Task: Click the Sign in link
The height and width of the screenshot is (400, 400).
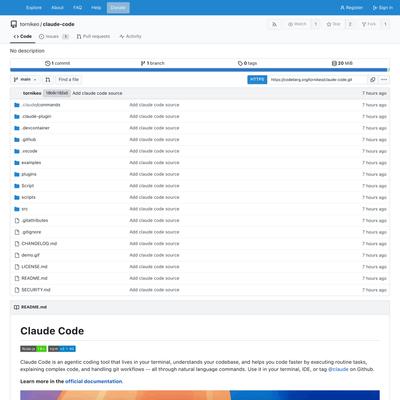Action: coord(383,7)
